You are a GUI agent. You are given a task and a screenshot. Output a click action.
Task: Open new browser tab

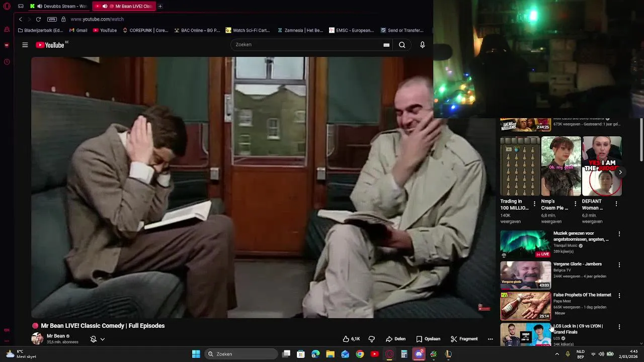point(160,6)
